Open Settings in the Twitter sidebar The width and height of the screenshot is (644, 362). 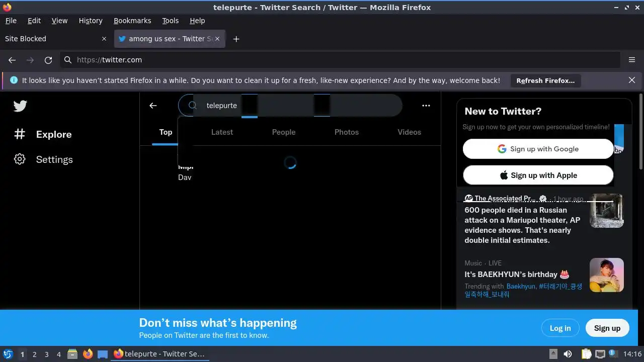point(43,159)
